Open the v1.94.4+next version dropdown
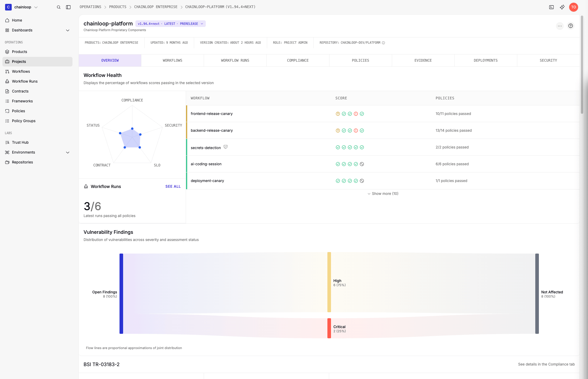Image resolution: width=588 pixels, height=379 pixels. pos(170,24)
